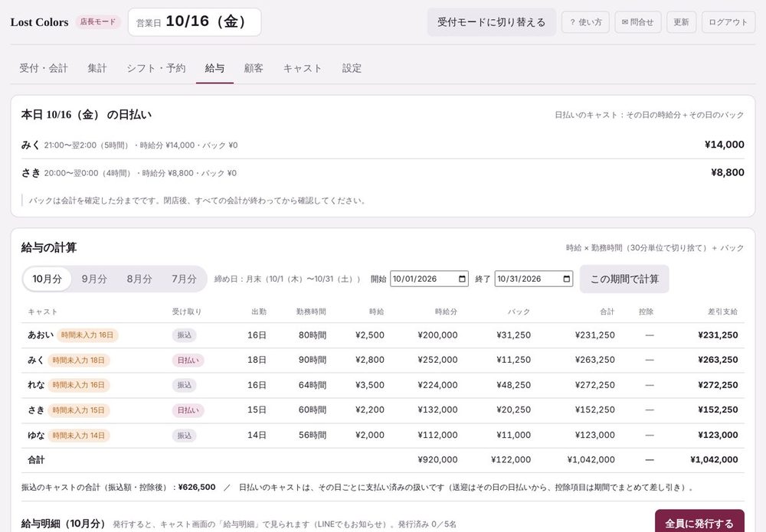Click the 開始 date input field
This screenshot has width=766, height=532.
click(x=429, y=279)
